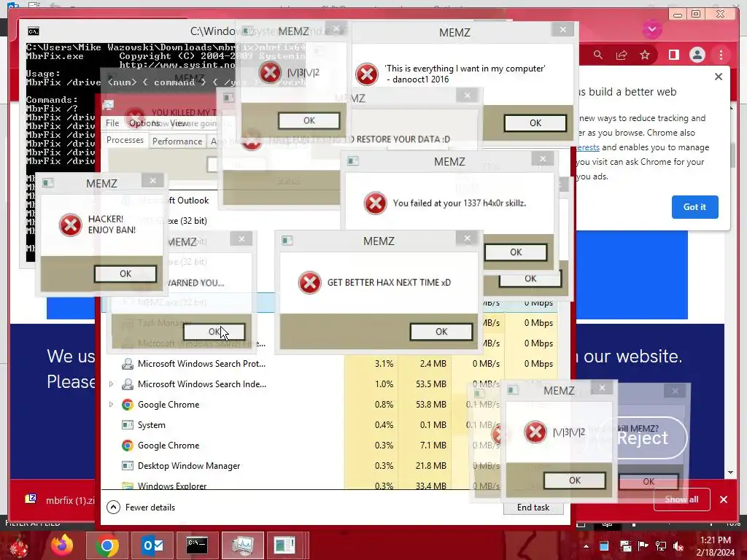Viewport: 747px width, 560px height.
Task: Click OK in 'This is everything I want' dialog
Action: [535, 122]
